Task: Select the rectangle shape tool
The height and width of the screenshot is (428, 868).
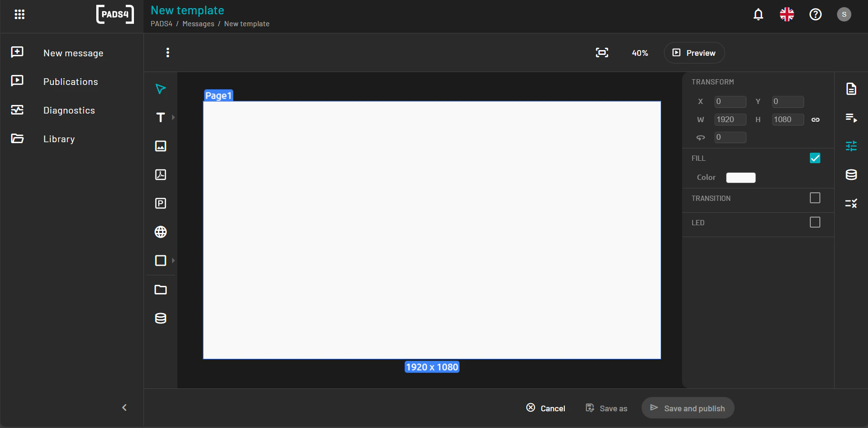Action: pyautogui.click(x=161, y=261)
